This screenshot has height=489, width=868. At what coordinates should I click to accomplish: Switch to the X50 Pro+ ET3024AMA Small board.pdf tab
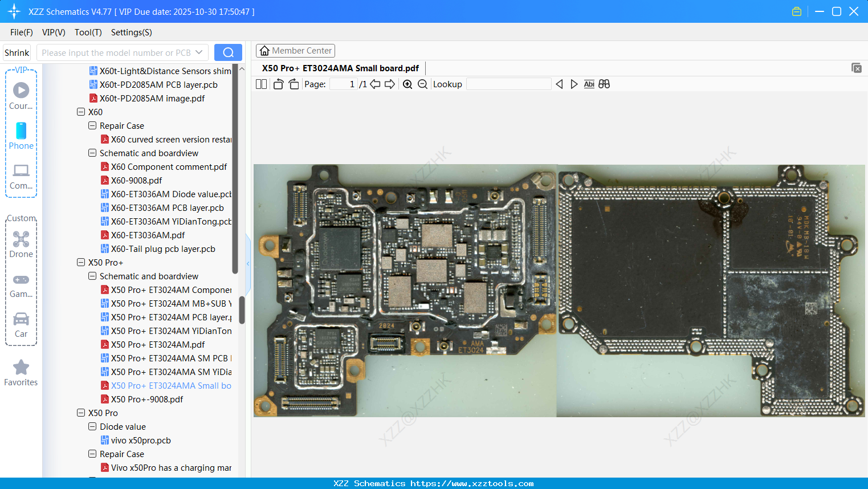point(339,68)
